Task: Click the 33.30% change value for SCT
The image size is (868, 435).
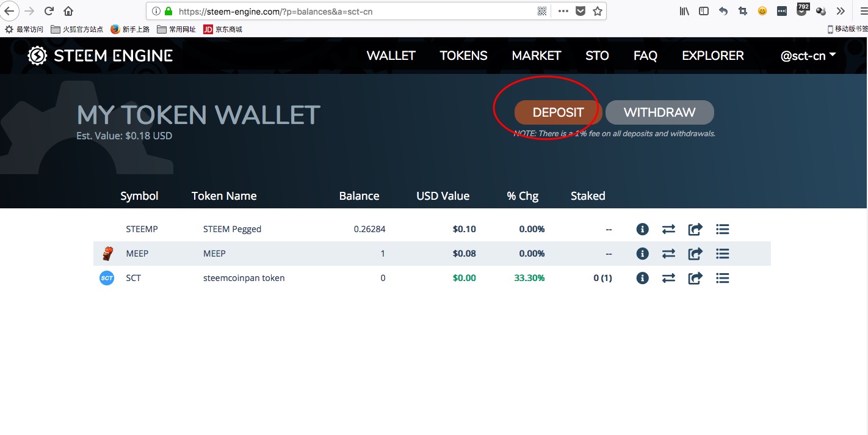Action: (530, 278)
